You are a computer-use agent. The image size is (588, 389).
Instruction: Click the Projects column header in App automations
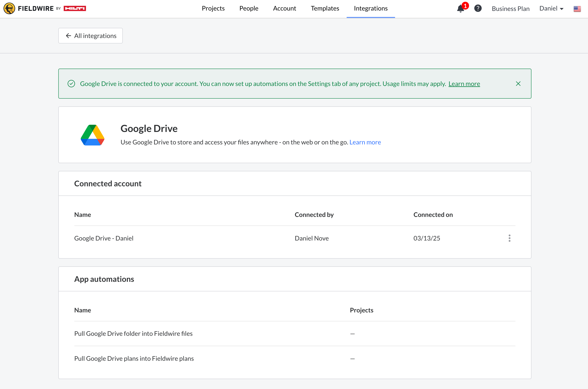click(362, 310)
